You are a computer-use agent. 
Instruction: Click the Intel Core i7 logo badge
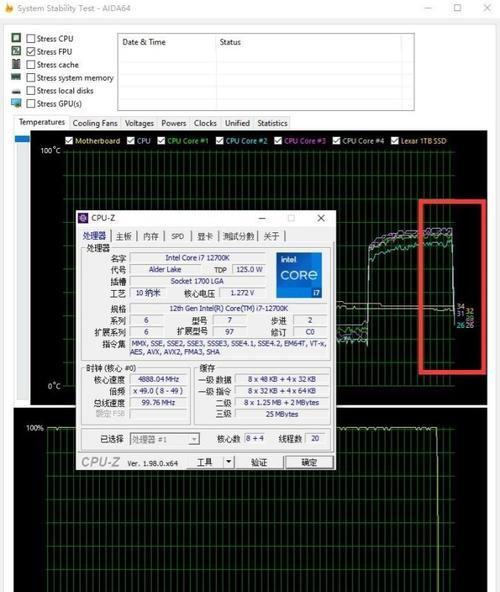pos(299,275)
